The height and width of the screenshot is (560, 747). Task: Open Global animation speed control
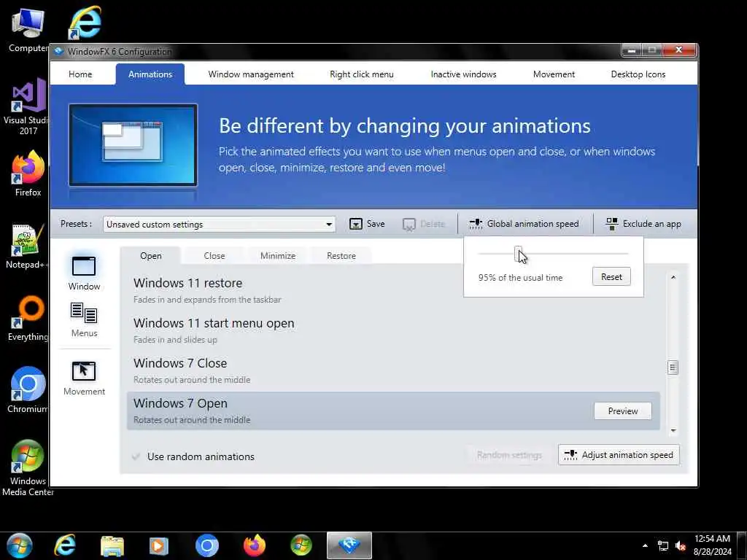pyautogui.click(x=524, y=224)
